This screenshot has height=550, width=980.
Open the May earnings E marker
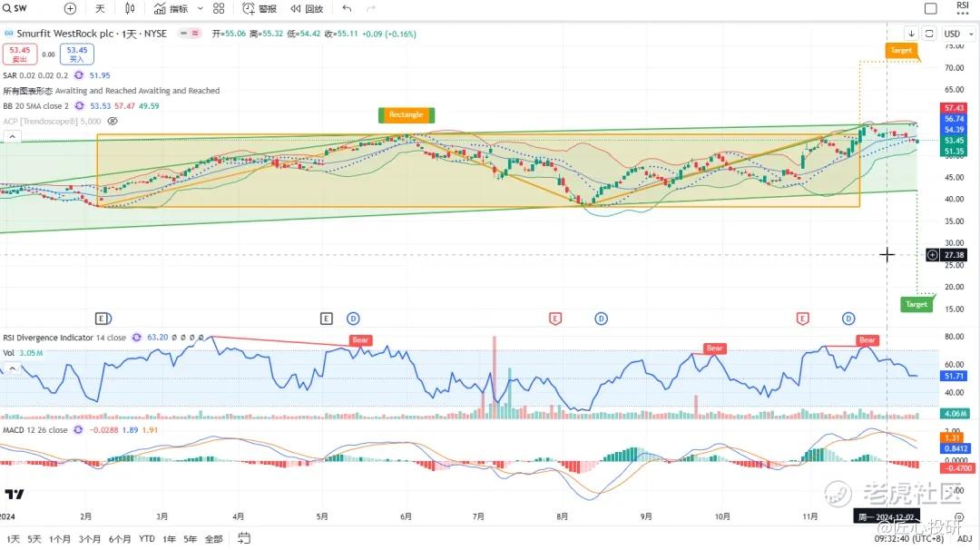tap(327, 319)
